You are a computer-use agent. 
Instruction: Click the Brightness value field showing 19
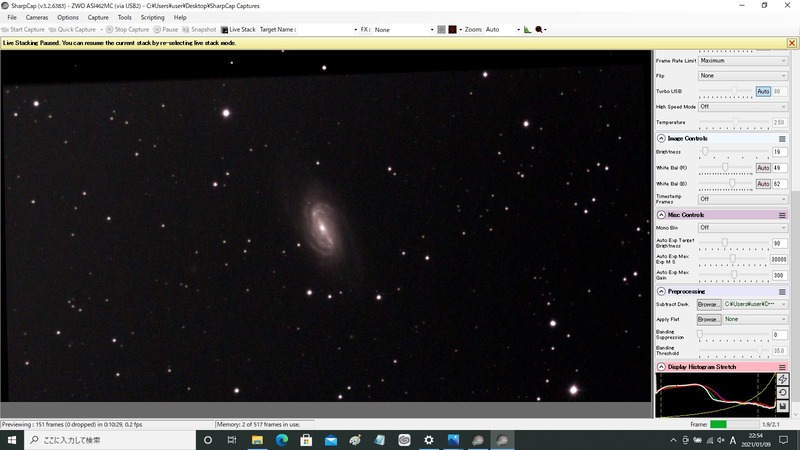click(x=780, y=152)
